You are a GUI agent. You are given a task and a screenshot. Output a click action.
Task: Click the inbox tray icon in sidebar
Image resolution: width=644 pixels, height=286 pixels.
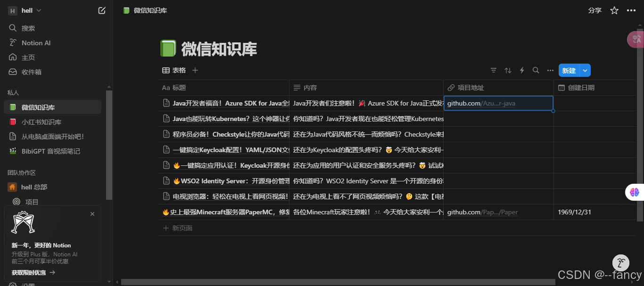[13, 72]
